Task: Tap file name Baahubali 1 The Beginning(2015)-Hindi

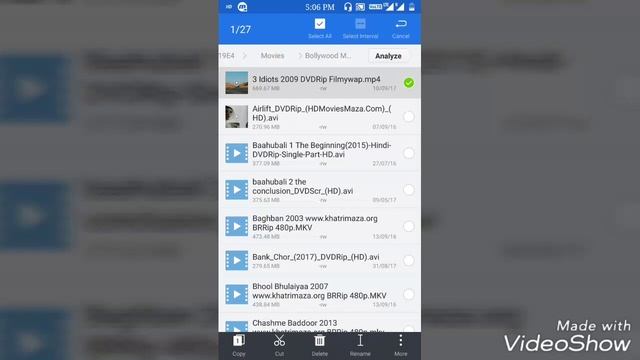Action: [x=322, y=150]
